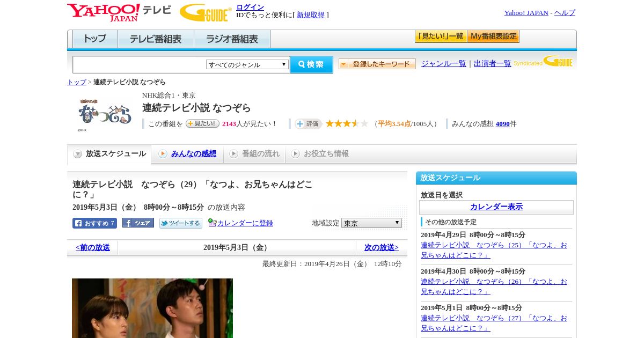644x338 pixels.
Task: Open the ラジオ番組表 tab
Action: (232, 39)
